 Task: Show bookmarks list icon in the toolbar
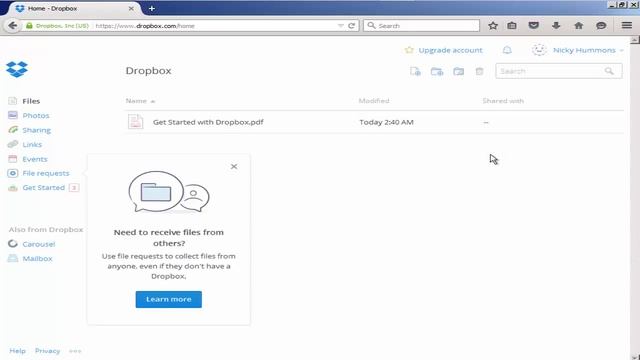[512, 26]
